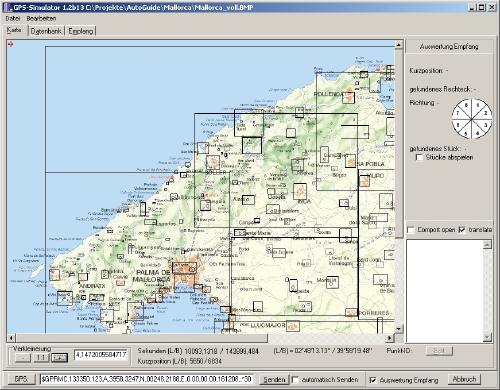
Task: Click the Palma de Mallorca city rectangle on map
Action: (184, 268)
